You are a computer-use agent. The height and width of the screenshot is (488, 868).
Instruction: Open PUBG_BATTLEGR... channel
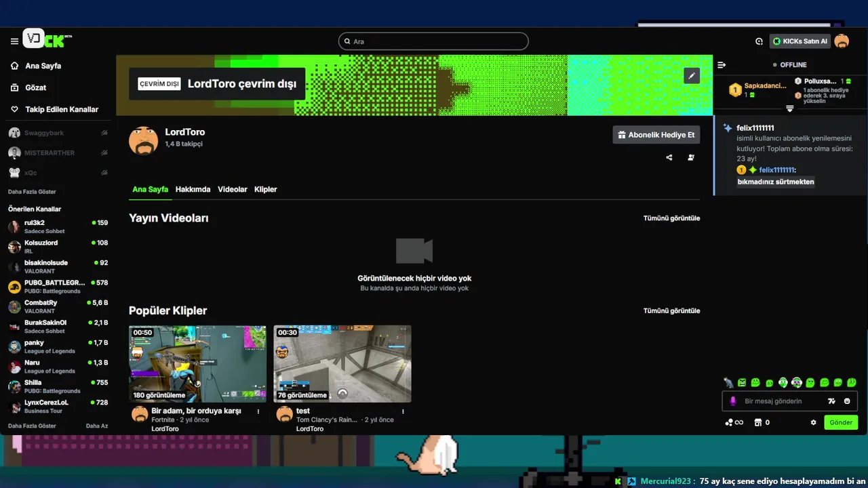(x=58, y=286)
